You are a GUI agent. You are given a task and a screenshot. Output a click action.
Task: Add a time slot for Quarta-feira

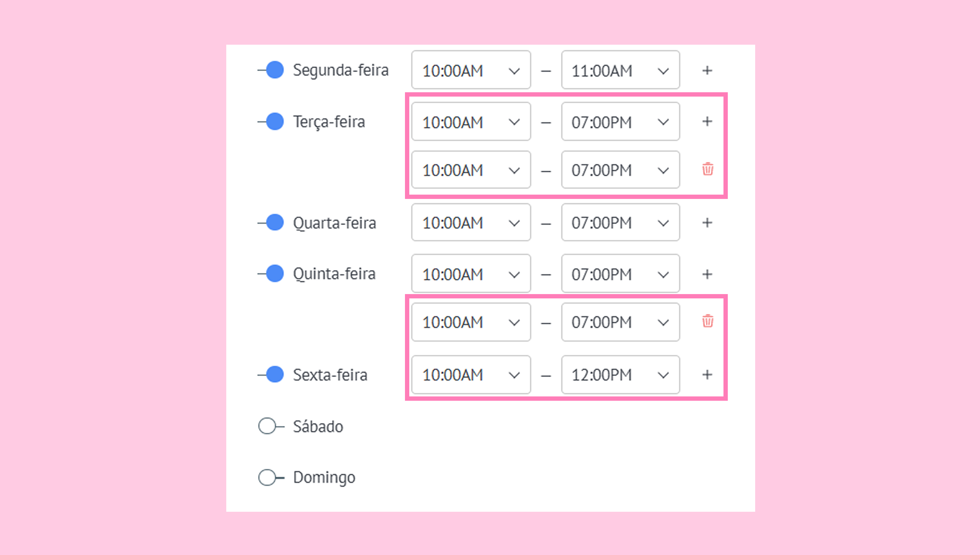pos(707,223)
